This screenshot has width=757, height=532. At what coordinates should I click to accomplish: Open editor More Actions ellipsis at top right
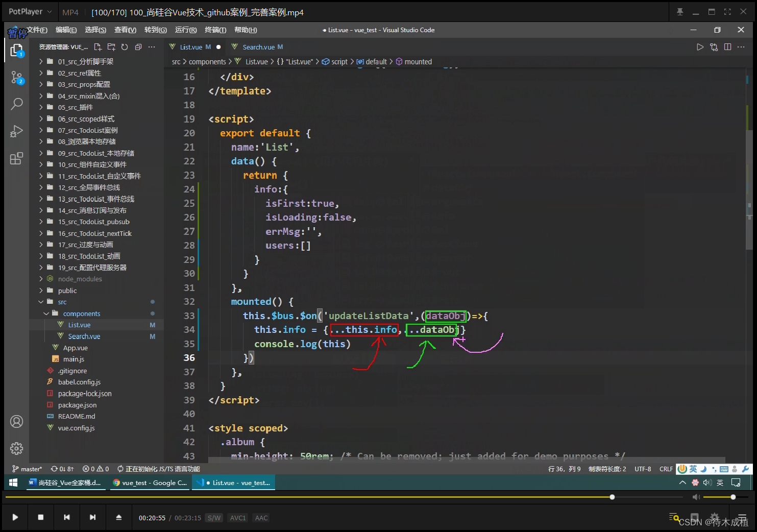(741, 47)
